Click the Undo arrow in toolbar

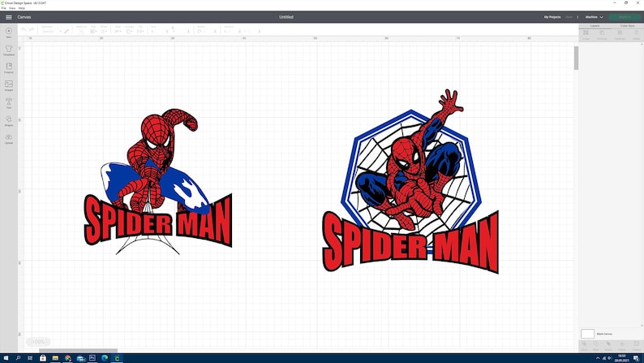[x=24, y=29]
